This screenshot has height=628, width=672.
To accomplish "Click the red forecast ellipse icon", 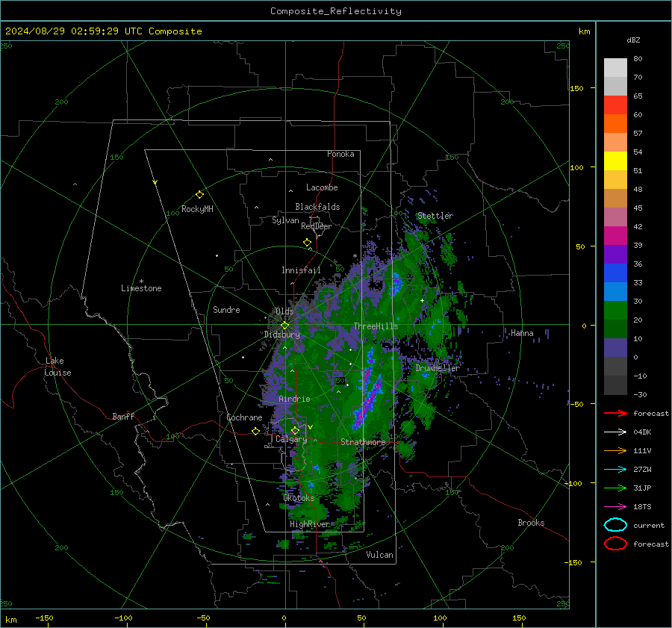I will 615,544.
